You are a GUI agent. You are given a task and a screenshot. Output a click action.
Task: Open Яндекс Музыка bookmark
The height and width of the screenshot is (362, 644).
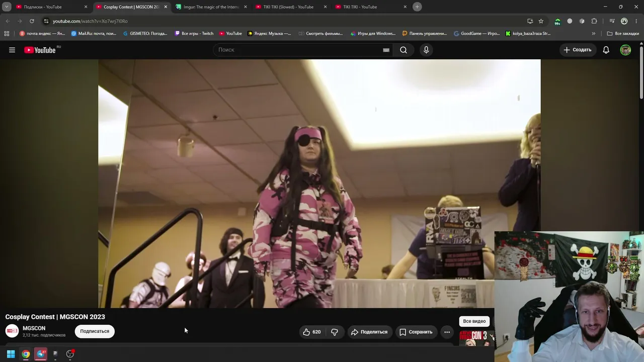click(x=269, y=34)
